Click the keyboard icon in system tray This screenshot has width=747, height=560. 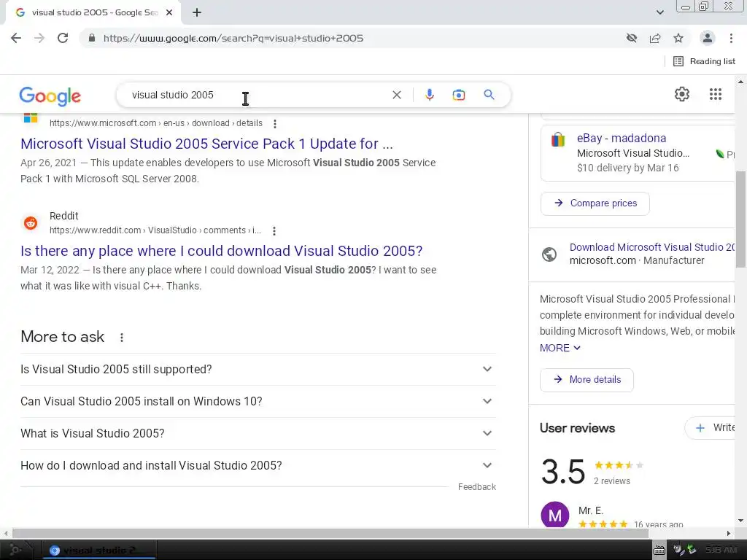pyautogui.click(x=659, y=550)
